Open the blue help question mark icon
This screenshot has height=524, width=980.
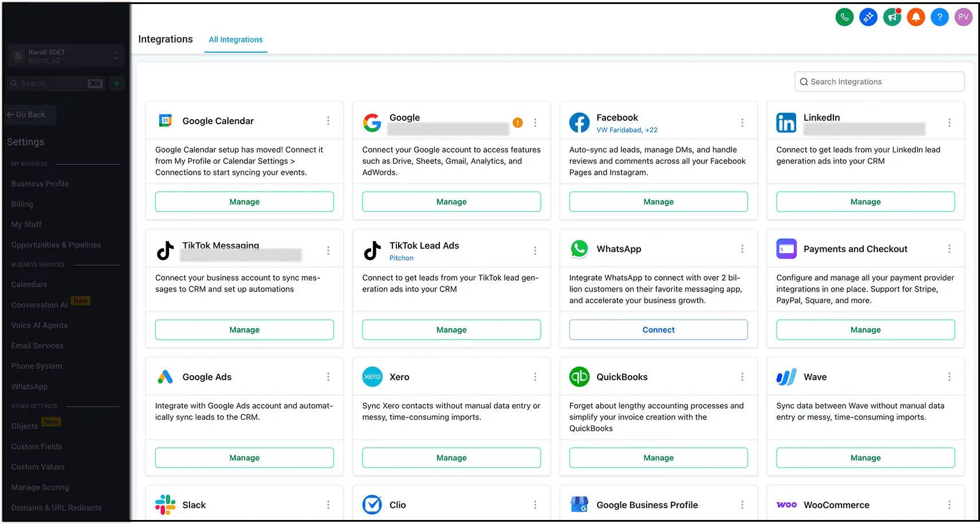[x=939, y=17]
